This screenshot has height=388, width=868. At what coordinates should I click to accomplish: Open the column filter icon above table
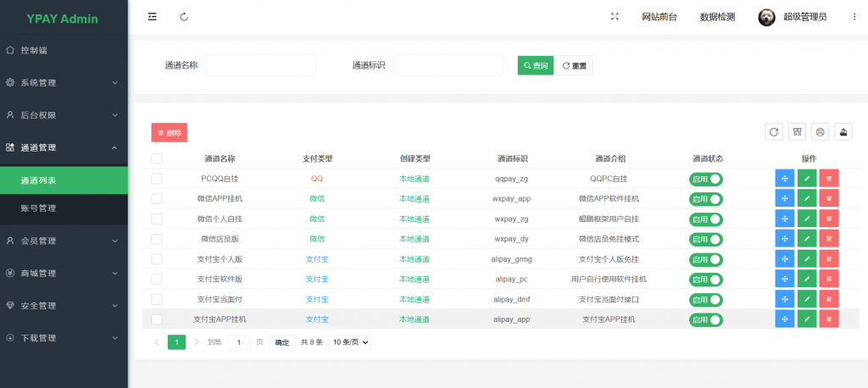(x=797, y=131)
